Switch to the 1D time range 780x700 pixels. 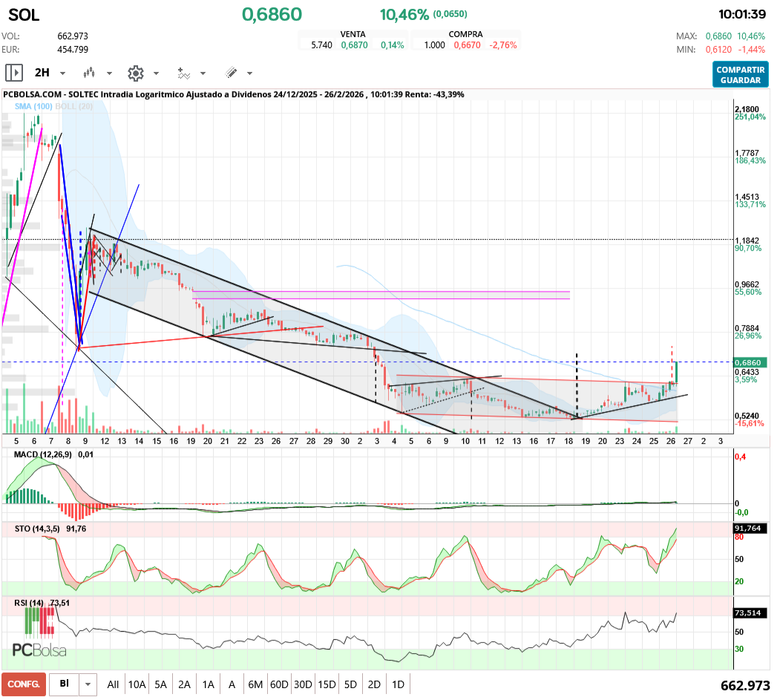pyautogui.click(x=398, y=684)
